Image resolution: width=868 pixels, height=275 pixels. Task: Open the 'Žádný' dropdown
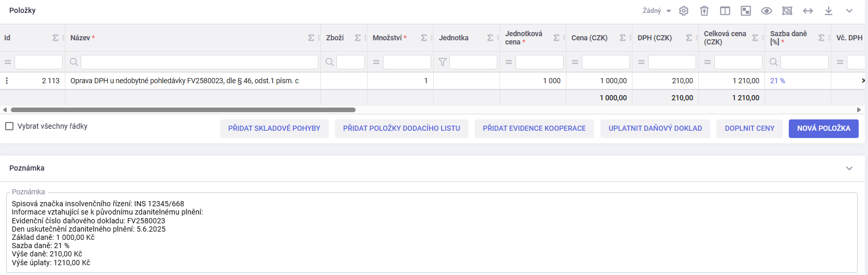tap(656, 11)
